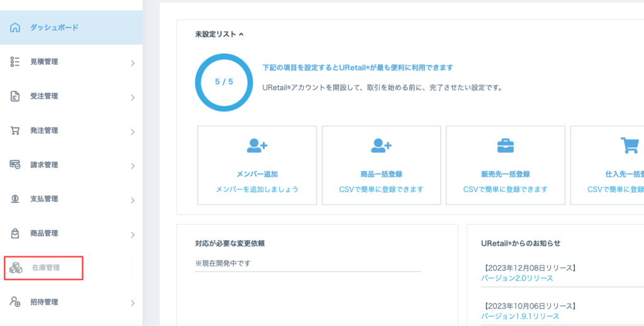Open the ダッシュボード menu item
This screenshot has width=644, height=326.
[54, 28]
